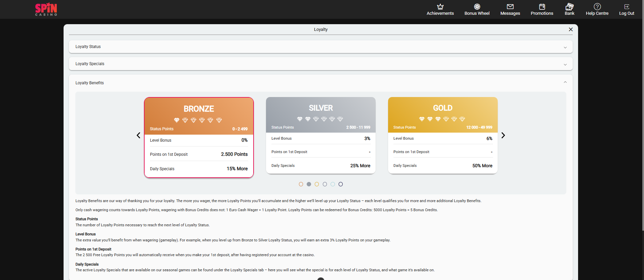Click the Spin Casino logo
644x280 pixels.
(46, 9)
